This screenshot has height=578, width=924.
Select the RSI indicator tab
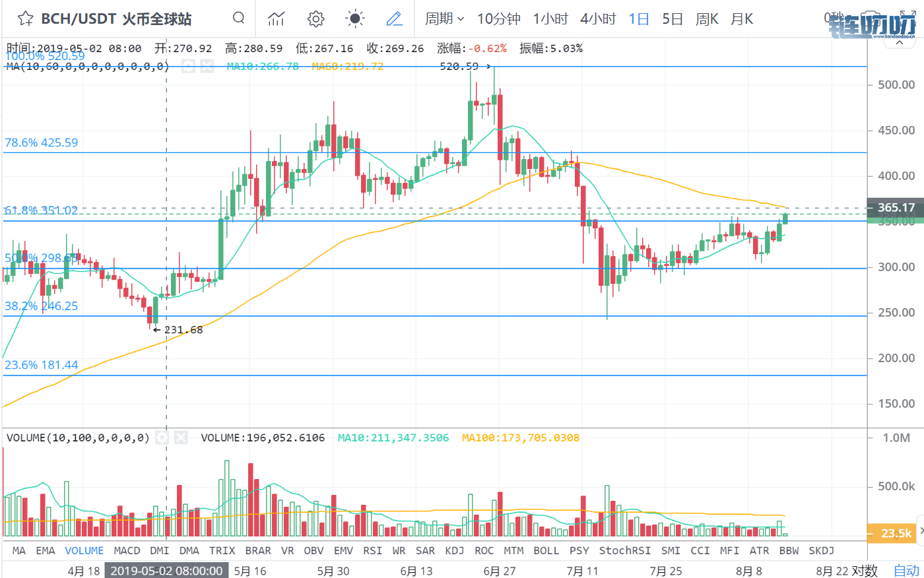point(373,550)
